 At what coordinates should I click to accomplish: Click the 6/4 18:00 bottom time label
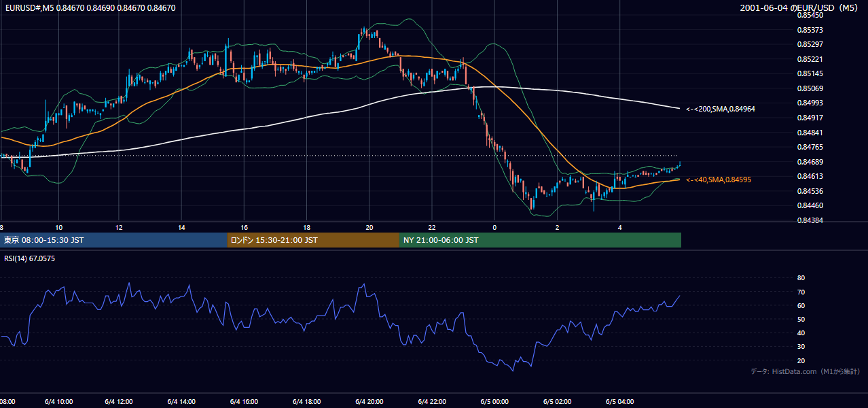coord(306,402)
